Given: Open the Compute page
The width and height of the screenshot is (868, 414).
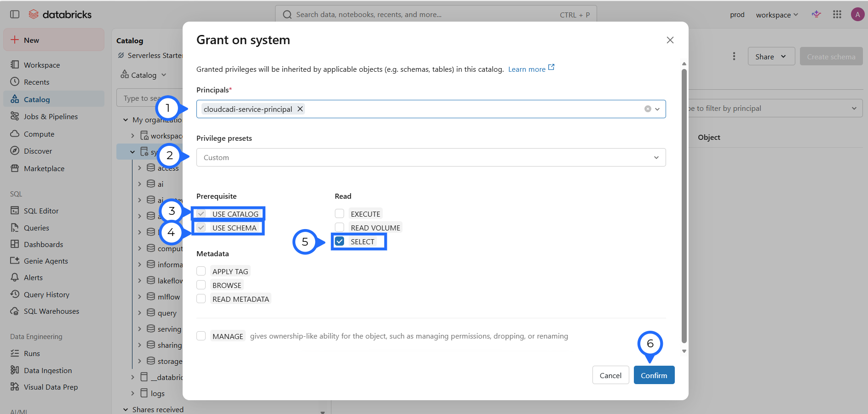Looking at the screenshot, I should pos(54,134).
